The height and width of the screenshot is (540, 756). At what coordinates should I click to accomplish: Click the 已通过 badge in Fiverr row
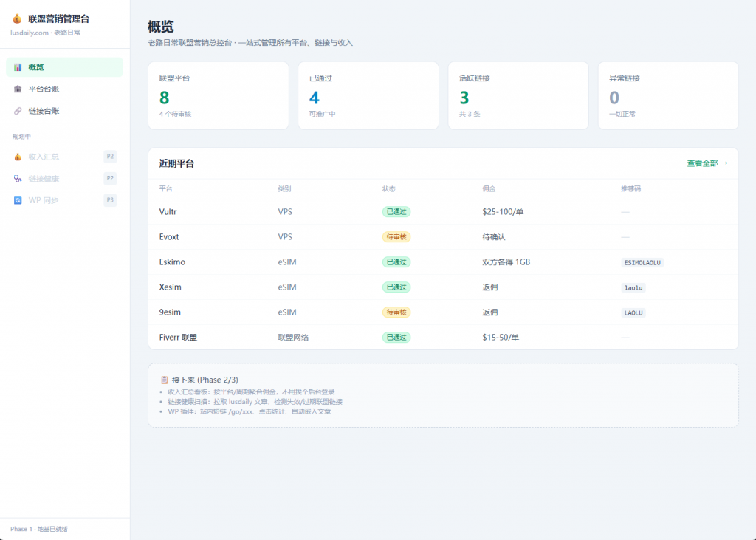396,338
